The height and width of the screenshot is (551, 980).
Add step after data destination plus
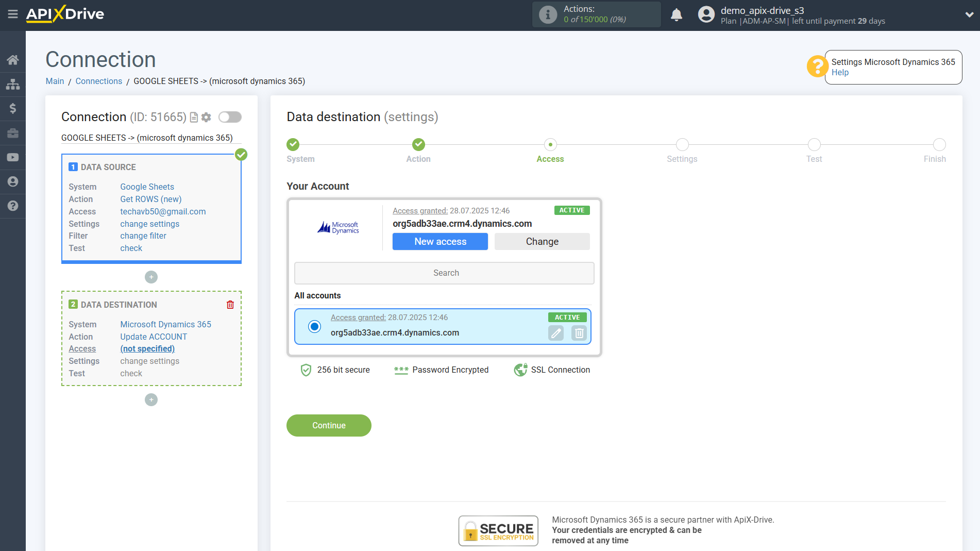151,400
